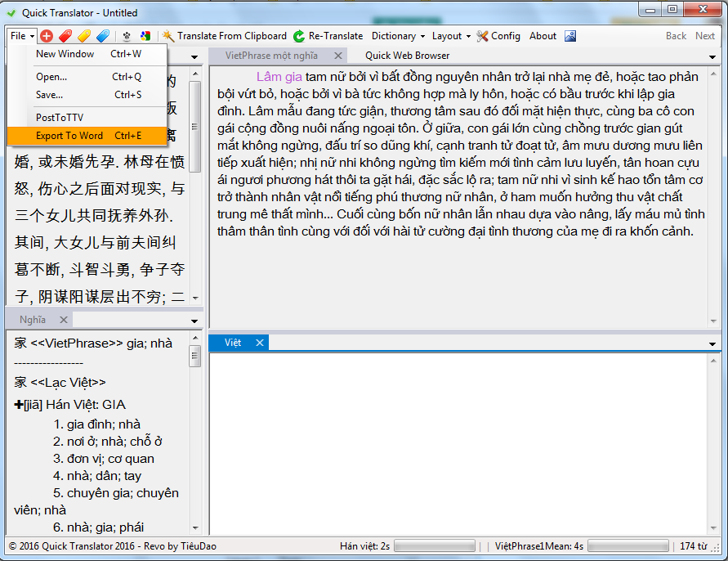Open the Config settings
Image resolution: width=728 pixels, height=561 pixels.
(498, 36)
